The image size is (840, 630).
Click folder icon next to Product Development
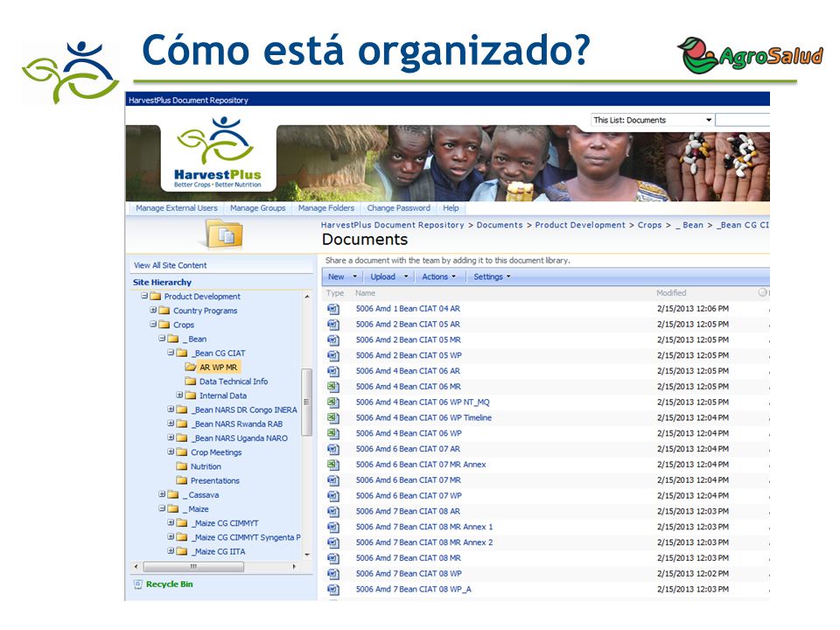(x=156, y=297)
